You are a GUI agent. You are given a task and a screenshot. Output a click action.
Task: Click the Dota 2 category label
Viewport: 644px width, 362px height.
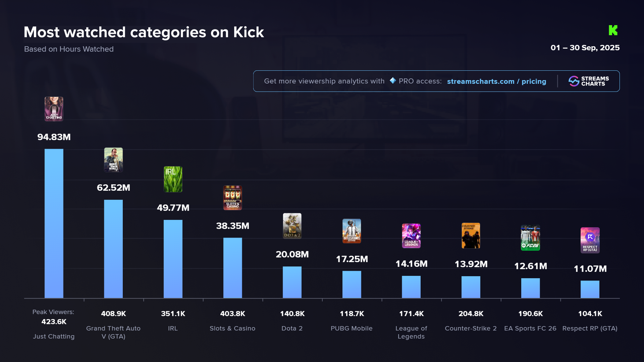coord(292,328)
